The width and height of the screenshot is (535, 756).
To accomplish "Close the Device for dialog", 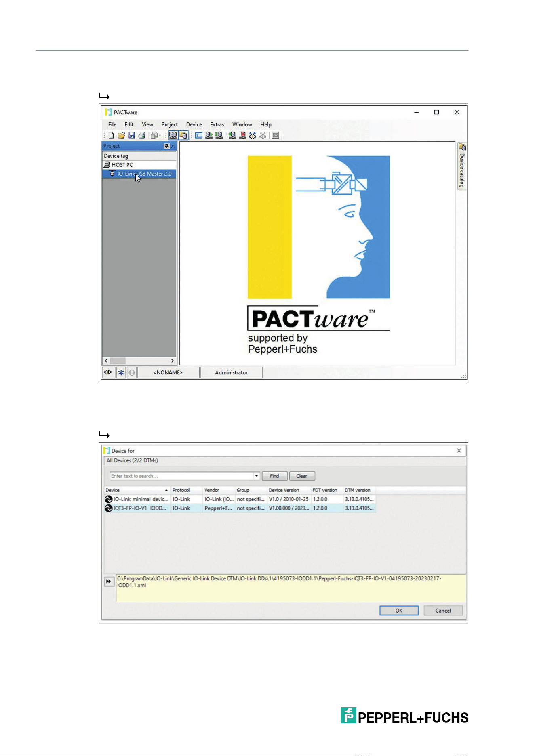I will 459,451.
